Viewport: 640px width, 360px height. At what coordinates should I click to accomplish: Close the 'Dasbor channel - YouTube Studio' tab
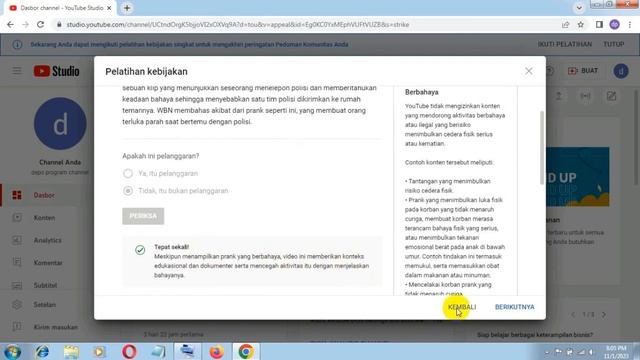pos(109,8)
